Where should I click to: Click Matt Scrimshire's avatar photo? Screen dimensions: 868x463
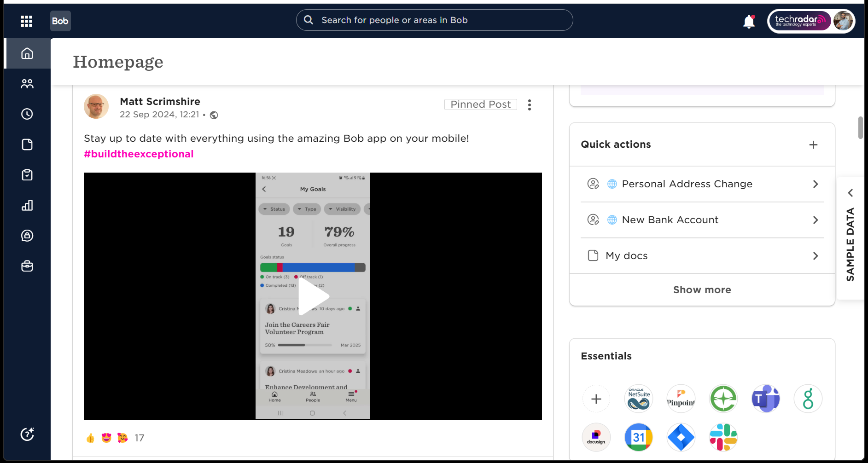pos(96,107)
